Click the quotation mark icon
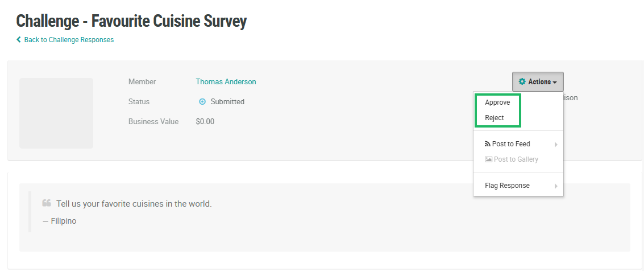Image resolution: width=644 pixels, height=271 pixels. pos(47,203)
